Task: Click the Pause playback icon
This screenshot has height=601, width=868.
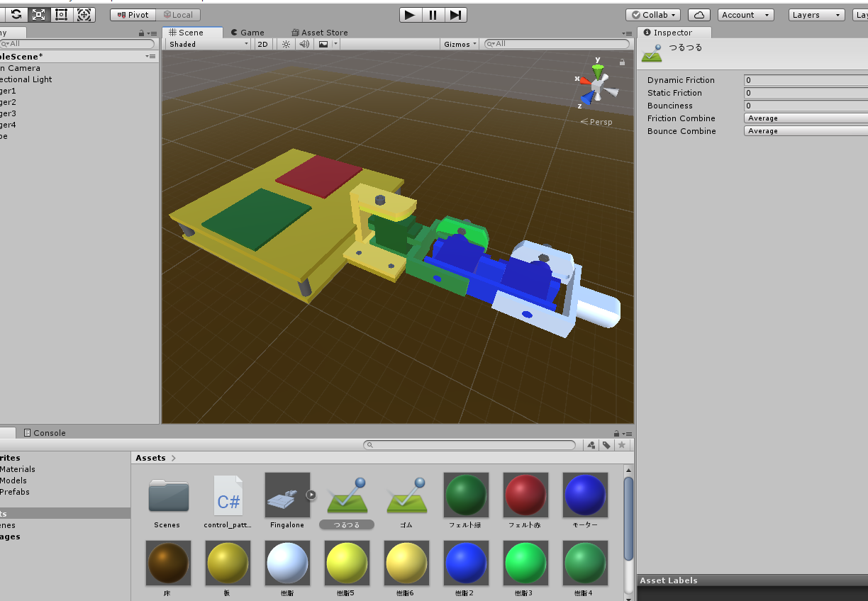Action: (x=433, y=14)
